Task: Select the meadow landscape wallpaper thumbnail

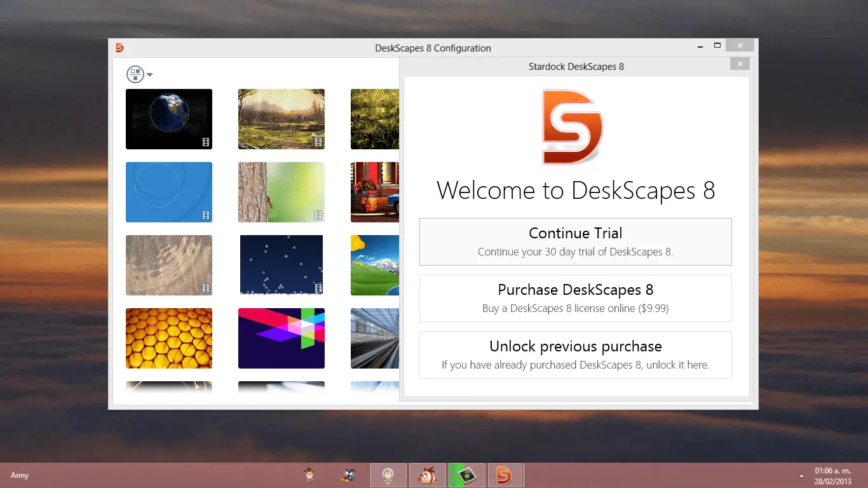Action: (x=281, y=119)
